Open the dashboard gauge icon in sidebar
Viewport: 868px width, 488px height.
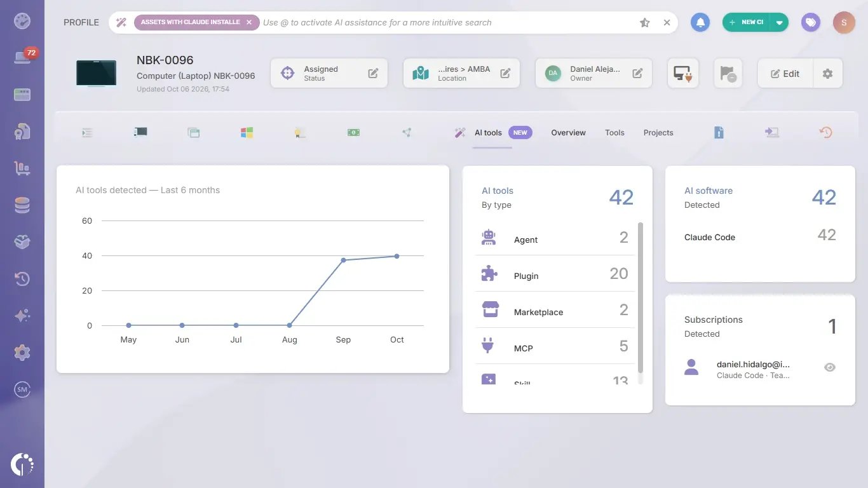pyautogui.click(x=22, y=21)
